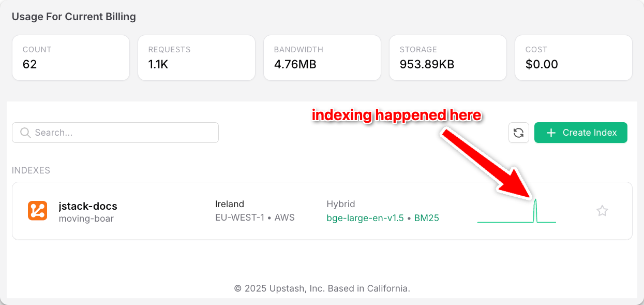This screenshot has height=305, width=644.
Task: Click the INDEXES section heading
Action: pyautogui.click(x=31, y=170)
